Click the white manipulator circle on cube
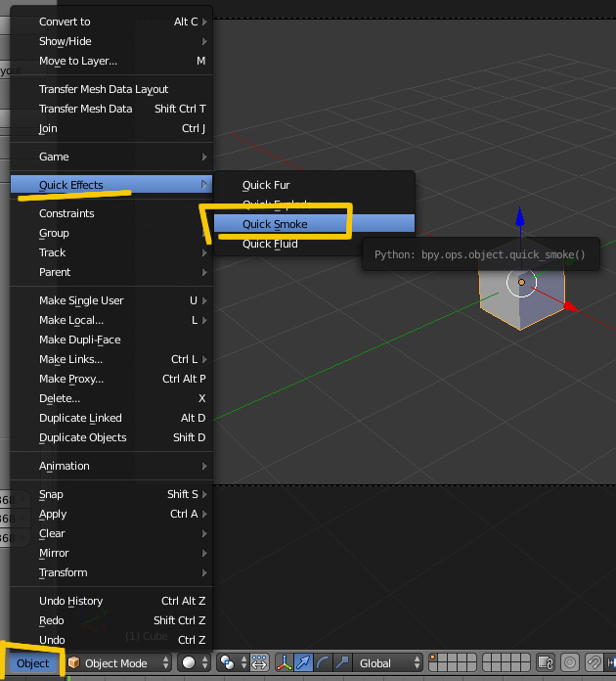The height and width of the screenshot is (681, 616). click(521, 283)
